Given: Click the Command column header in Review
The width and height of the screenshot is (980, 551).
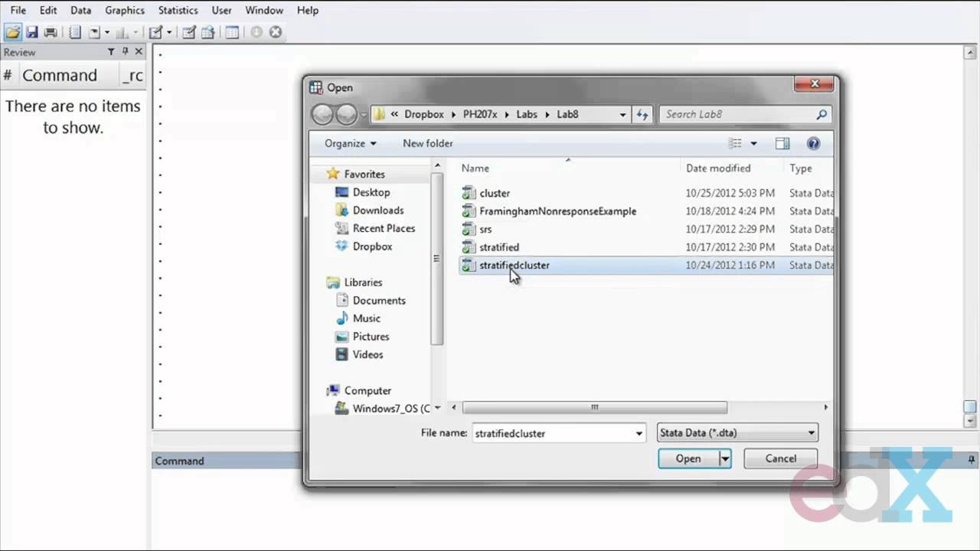Looking at the screenshot, I should (60, 75).
